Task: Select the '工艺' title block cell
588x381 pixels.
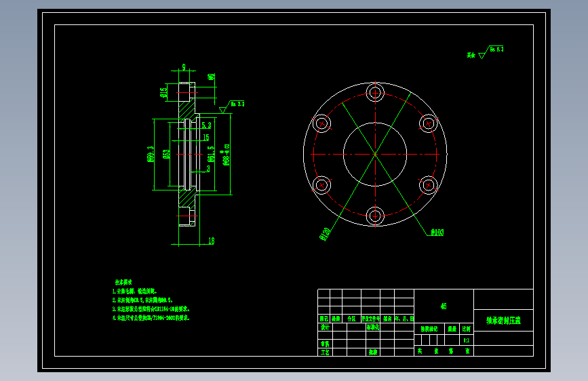Action: pos(325,352)
